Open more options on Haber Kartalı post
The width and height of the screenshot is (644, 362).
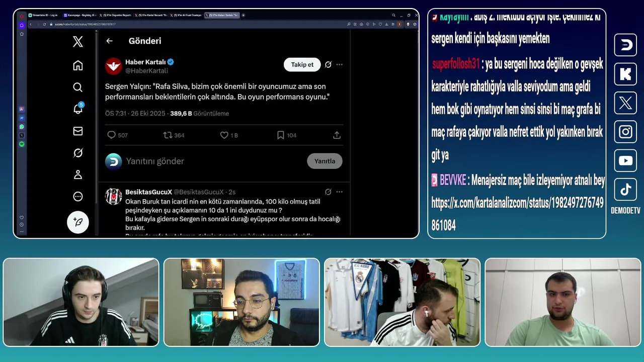pyautogui.click(x=339, y=64)
